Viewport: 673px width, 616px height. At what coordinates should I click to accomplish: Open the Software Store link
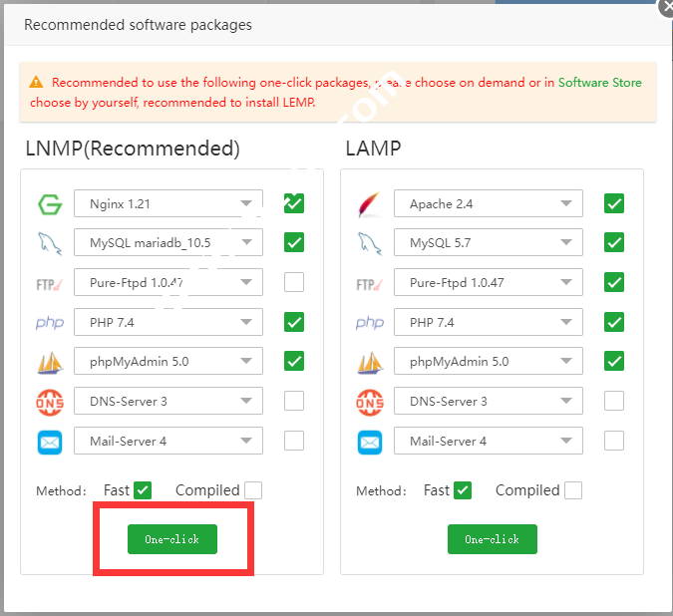599,83
